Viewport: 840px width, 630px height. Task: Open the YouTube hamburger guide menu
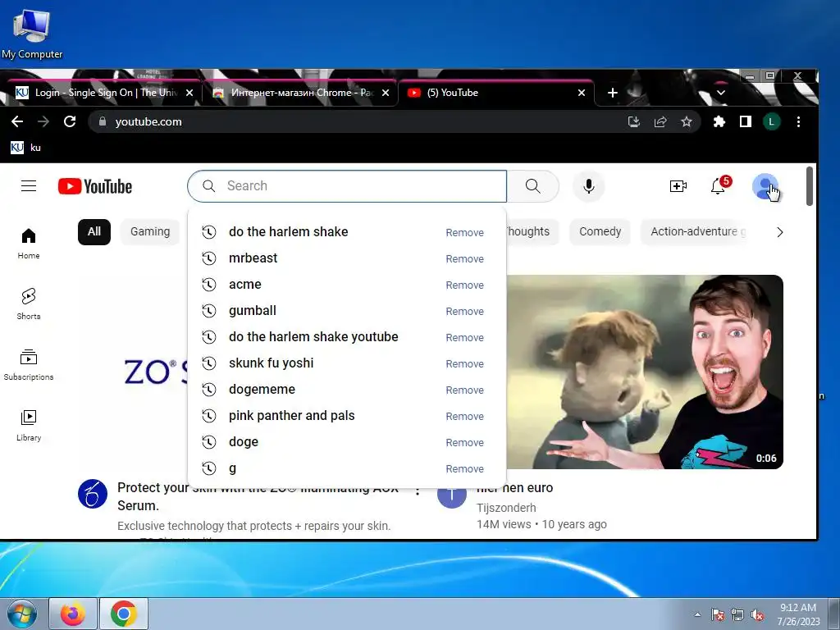pos(29,186)
